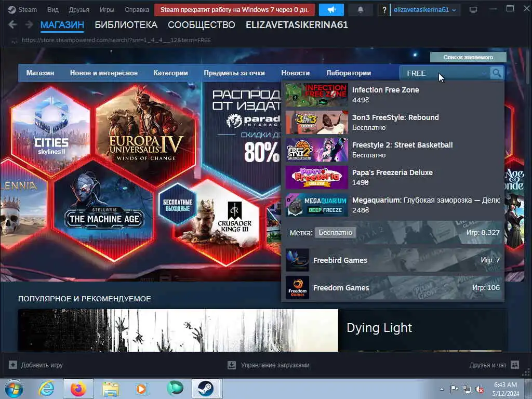The height and width of the screenshot is (399, 532).
Task: Switch to БИБЛИОТЕКА tab
Action: tap(126, 25)
